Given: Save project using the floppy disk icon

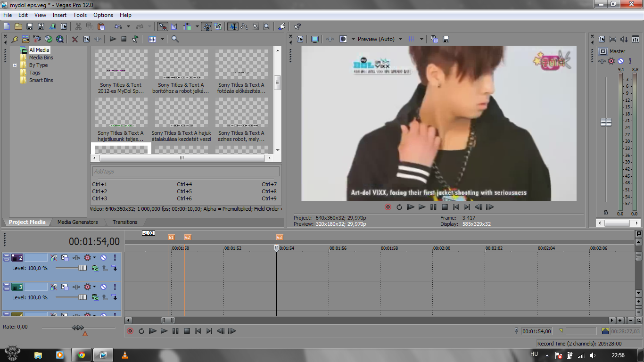Looking at the screenshot, I should click(x=30, y=27).
